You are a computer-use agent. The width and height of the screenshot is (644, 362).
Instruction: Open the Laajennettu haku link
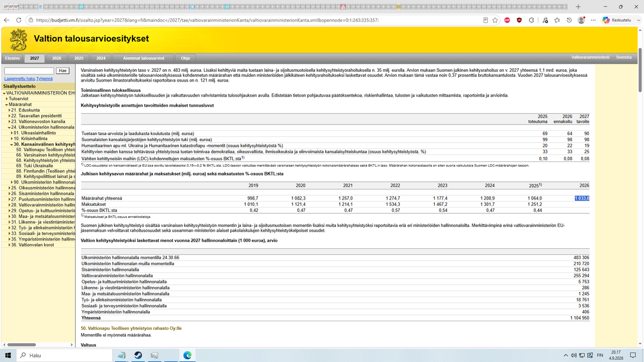tap(19, 79)
